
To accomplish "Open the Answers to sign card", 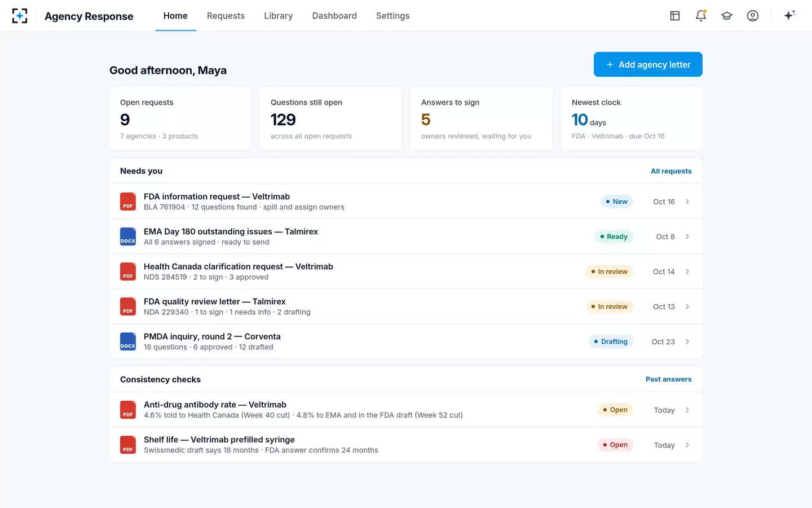I will coord(481,118).
